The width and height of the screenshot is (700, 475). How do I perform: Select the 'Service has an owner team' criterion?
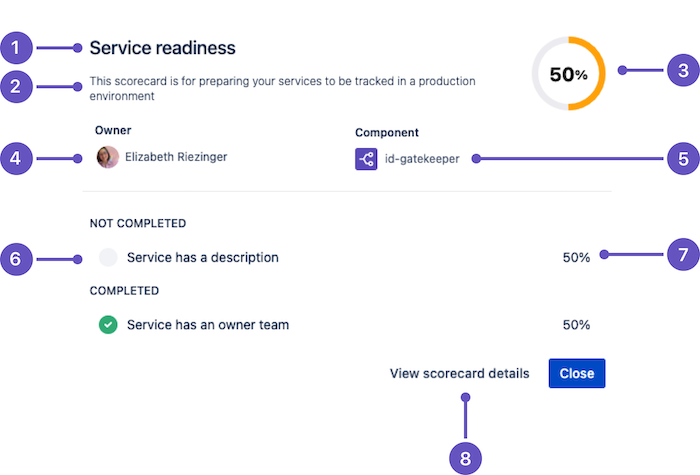click(x=208, y=325)
